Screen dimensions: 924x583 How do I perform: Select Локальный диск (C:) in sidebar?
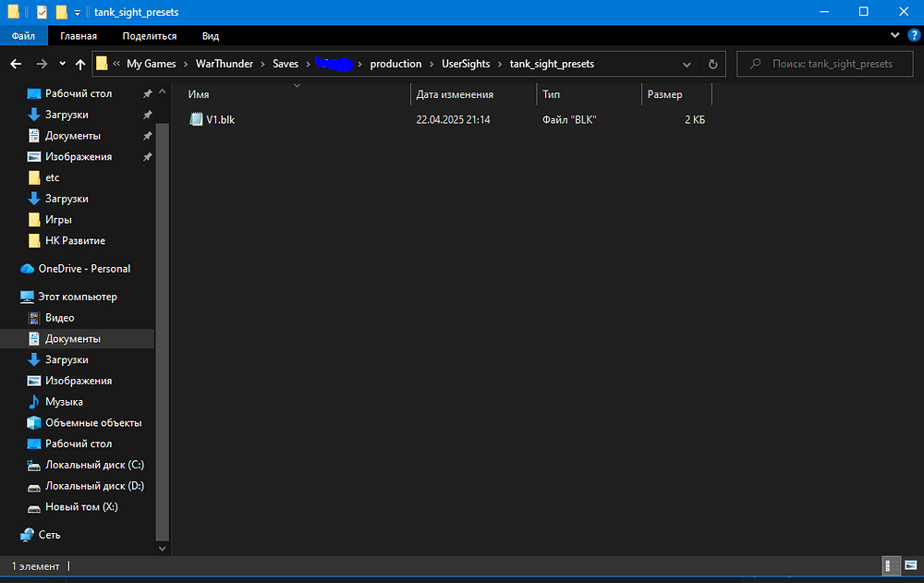[94, 465]
